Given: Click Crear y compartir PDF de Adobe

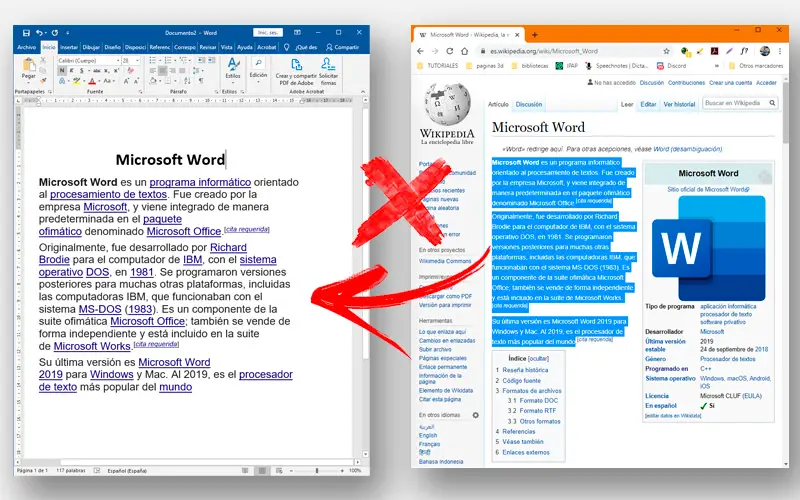Looking at the screenshot, I should click(296, 71).
